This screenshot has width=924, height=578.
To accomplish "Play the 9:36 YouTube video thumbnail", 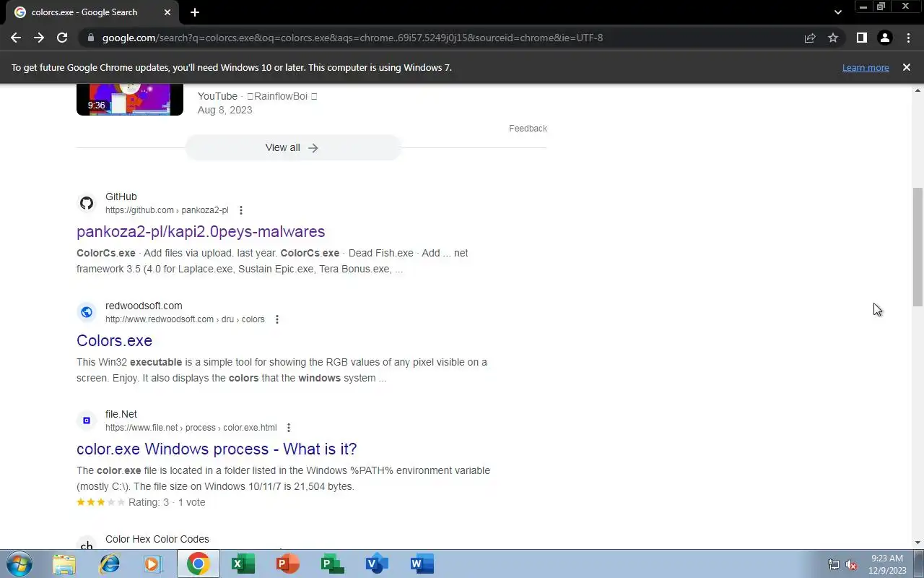I will coord(130,99).
